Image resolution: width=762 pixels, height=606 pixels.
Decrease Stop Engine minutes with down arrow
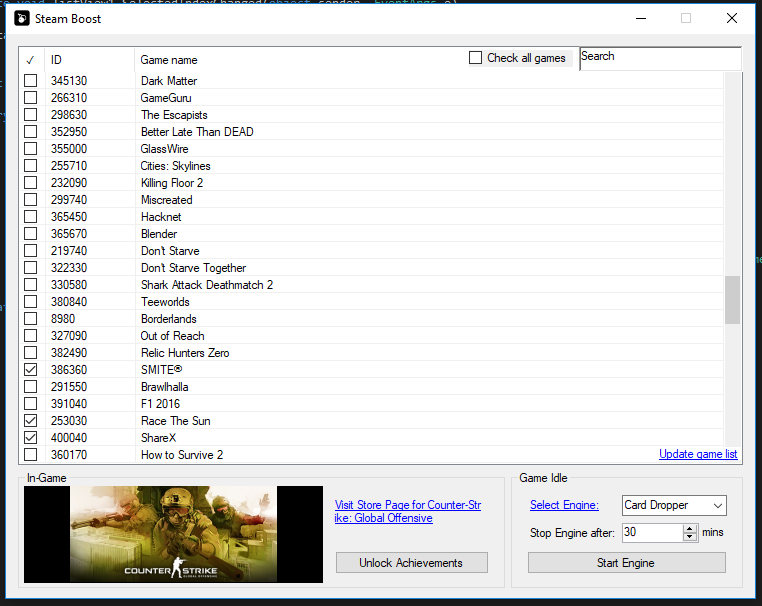point(690,537)
